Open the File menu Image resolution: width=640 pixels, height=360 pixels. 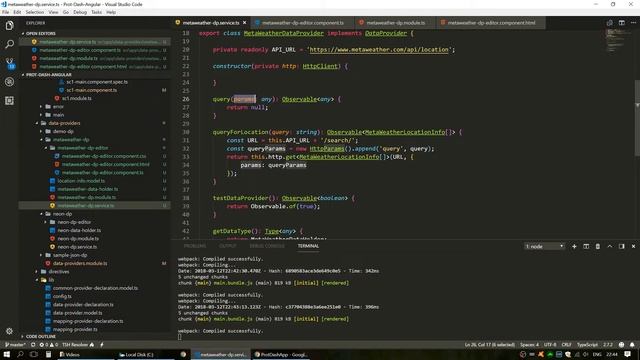(x=5, y=12)
